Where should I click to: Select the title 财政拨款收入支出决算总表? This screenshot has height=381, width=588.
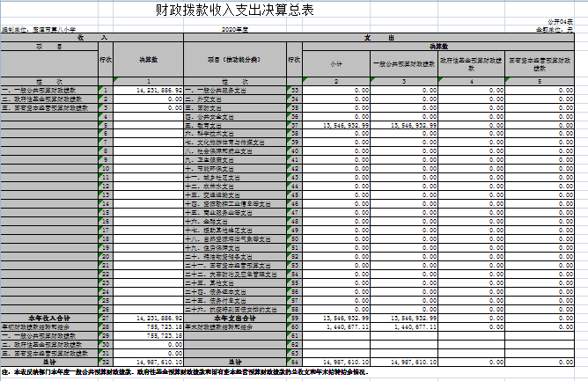[x=235, y=11]
